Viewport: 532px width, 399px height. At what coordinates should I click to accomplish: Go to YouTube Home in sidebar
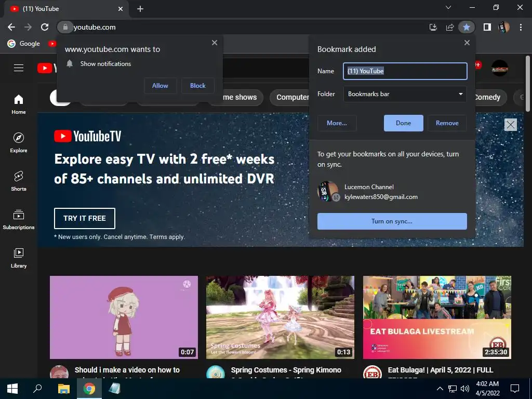tap(19, 104)
